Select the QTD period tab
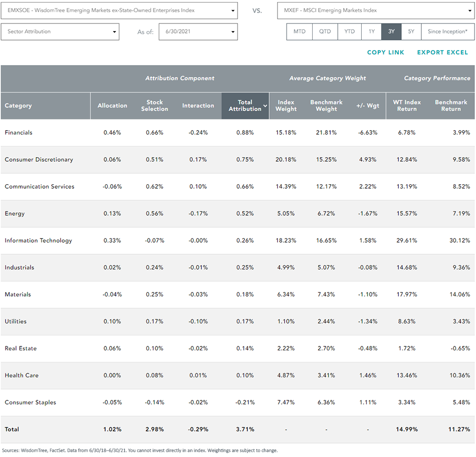Image resolution: width=476 pixels, height=457 pixels. point(325,32)
